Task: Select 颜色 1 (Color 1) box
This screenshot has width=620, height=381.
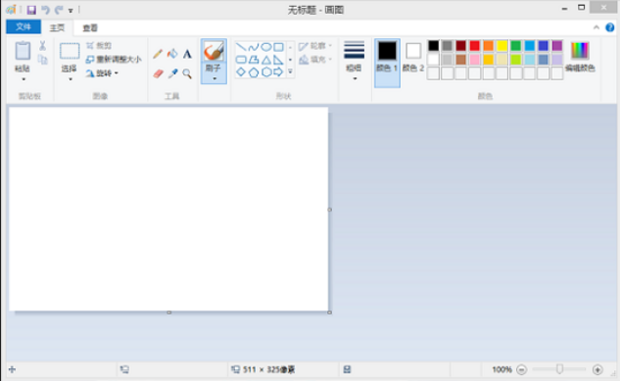Action: pyautogui.click(x=387, y=62)
